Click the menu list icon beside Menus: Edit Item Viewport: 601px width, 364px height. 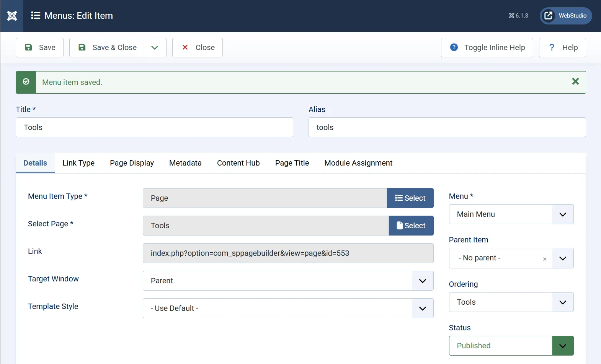click(36, 15)
